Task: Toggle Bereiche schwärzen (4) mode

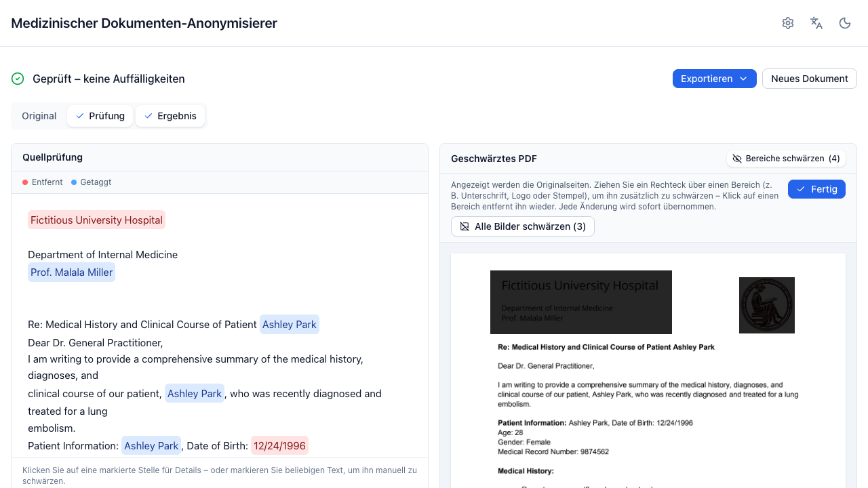Action: coord(786,159)
